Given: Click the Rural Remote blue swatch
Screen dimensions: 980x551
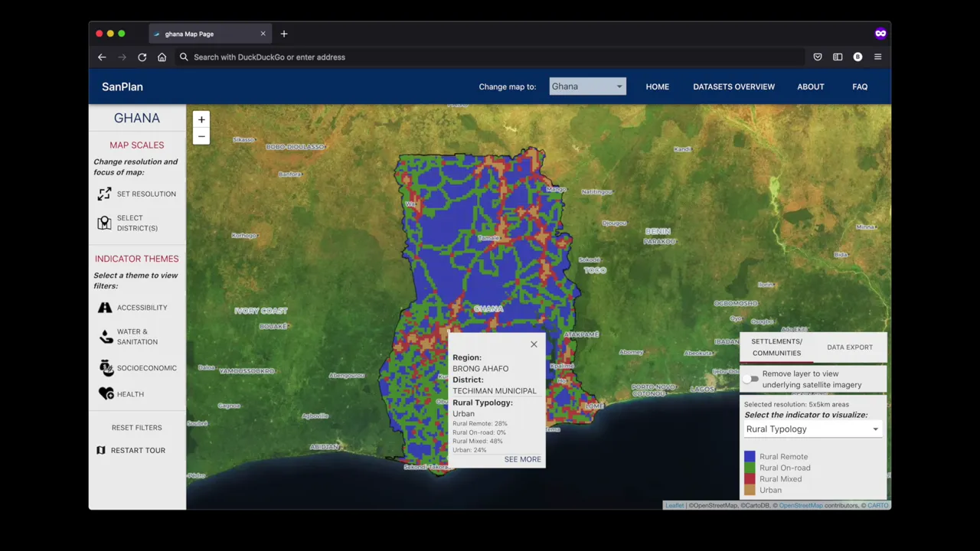Looking at the screenshot, I should 750,457.
